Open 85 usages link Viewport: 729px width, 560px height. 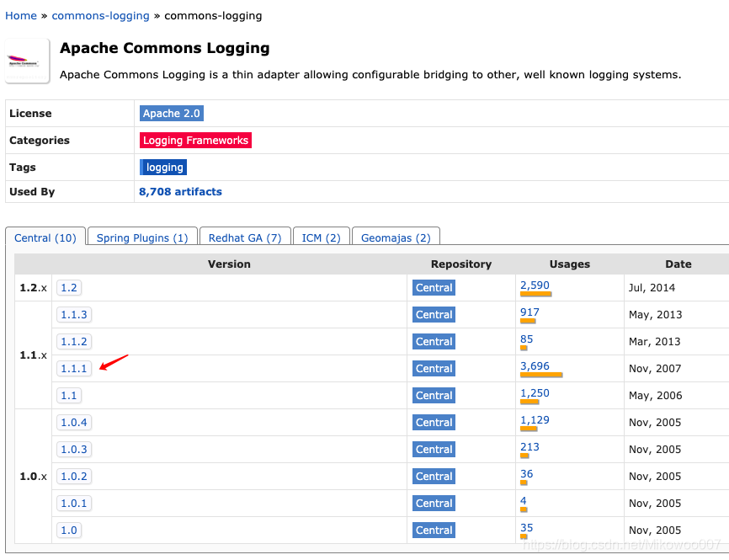(526, 339)
